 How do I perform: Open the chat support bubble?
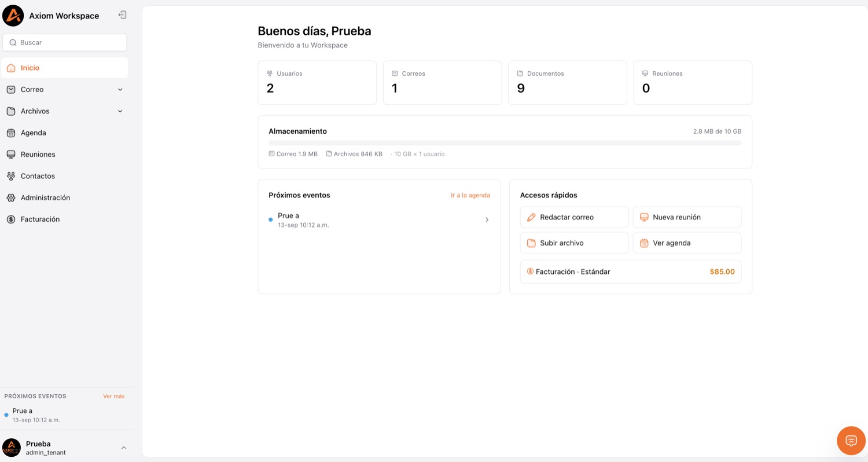(x=851, y=441)
